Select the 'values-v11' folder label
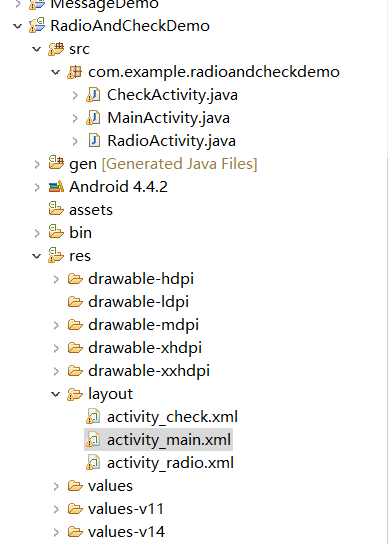The width and height of the screenshot is (388, 544). coord(126,509)
